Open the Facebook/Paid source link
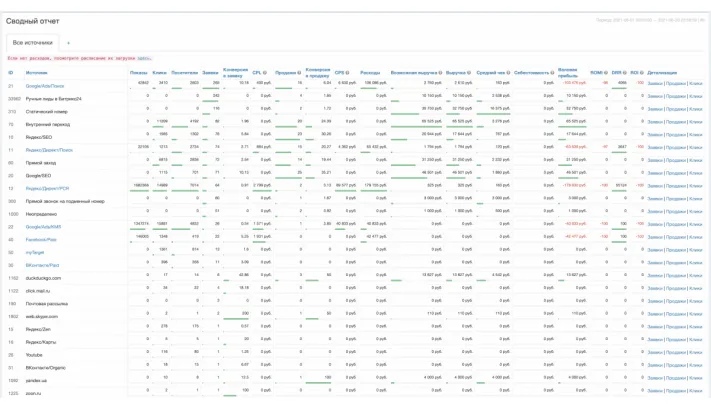The height and width of the screenshot is (409, 711). (x=41, y=239)
